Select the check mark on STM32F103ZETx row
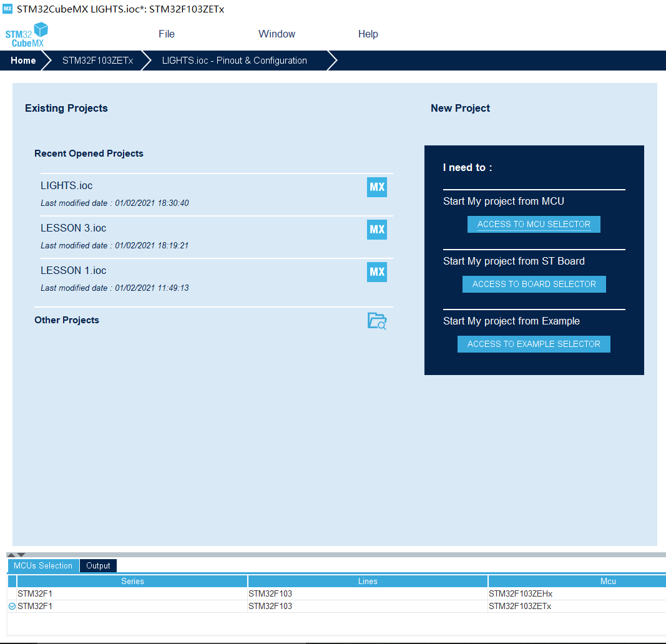The width and height of the screenshot is (666, 644). pos(12,606)
